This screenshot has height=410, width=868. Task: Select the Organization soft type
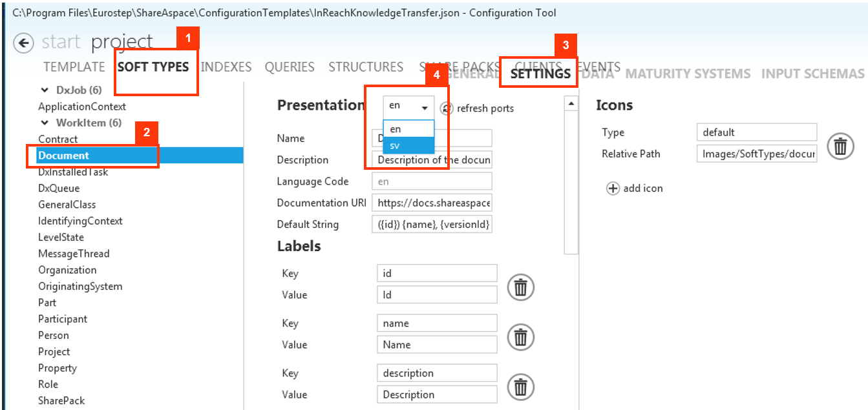pos(67,269)
